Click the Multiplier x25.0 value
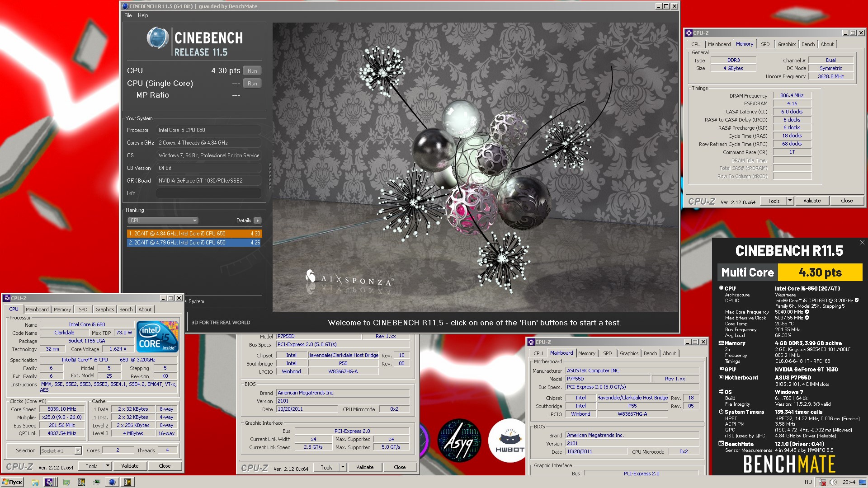The image size is (868, 488). click(62, 417)
